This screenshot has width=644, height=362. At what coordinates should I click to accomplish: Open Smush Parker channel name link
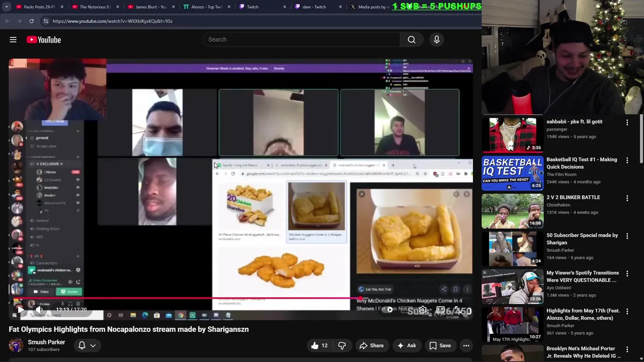(46, 342)
